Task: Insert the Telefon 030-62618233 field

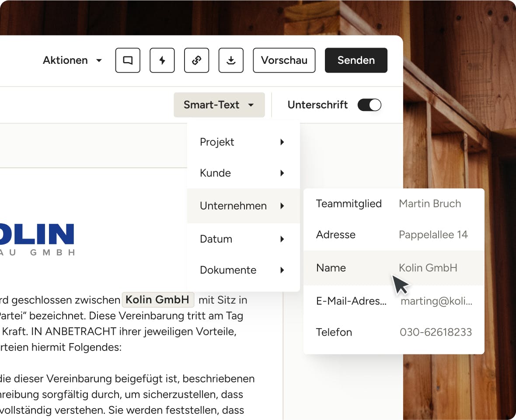Action: (394, 332)
